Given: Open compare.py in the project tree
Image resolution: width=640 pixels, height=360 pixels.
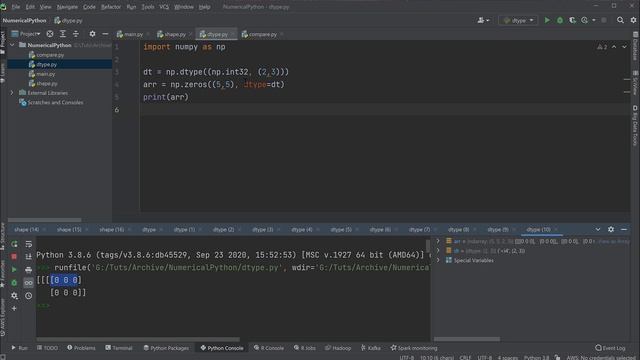Looking at the screenshot, I should tap(50, 55).
